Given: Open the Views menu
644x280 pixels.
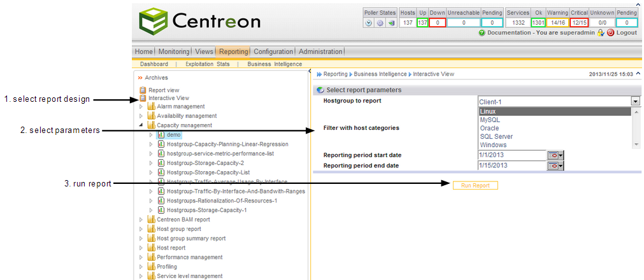Looking at the screenshot, I should [204, 52].
